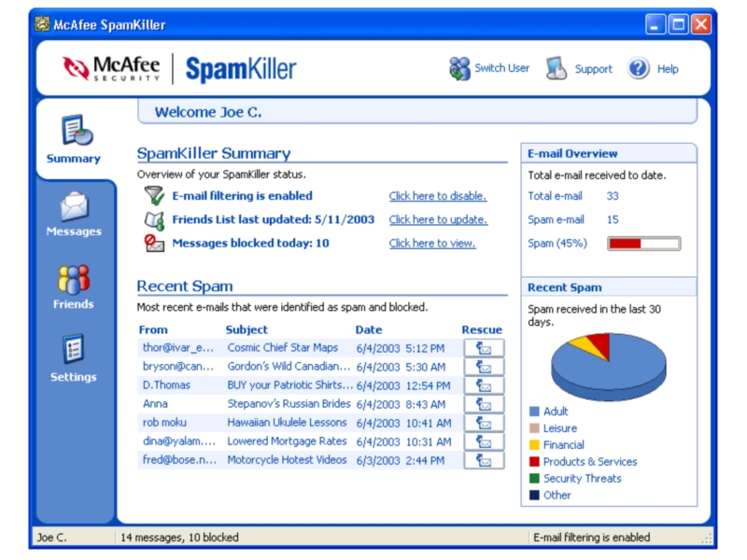The image size is (747, 560).
Task: Click status bar user name Joe C.
Action: 52,538
